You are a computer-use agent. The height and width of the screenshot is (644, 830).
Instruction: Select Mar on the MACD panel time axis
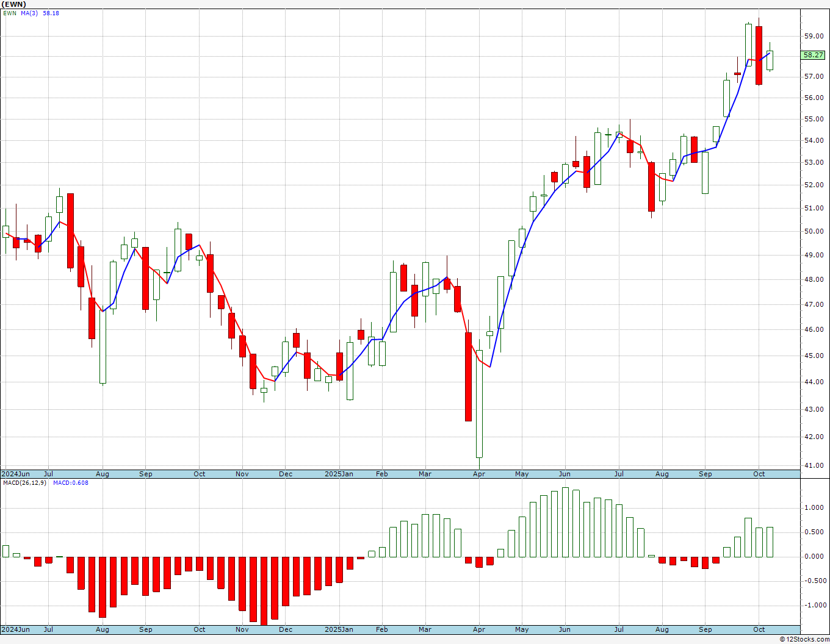pyautogui.click(x=425, y=629)
